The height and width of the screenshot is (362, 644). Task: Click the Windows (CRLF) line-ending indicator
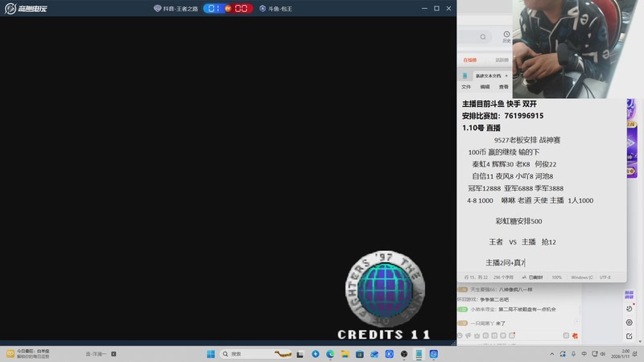tap(583, 277)
